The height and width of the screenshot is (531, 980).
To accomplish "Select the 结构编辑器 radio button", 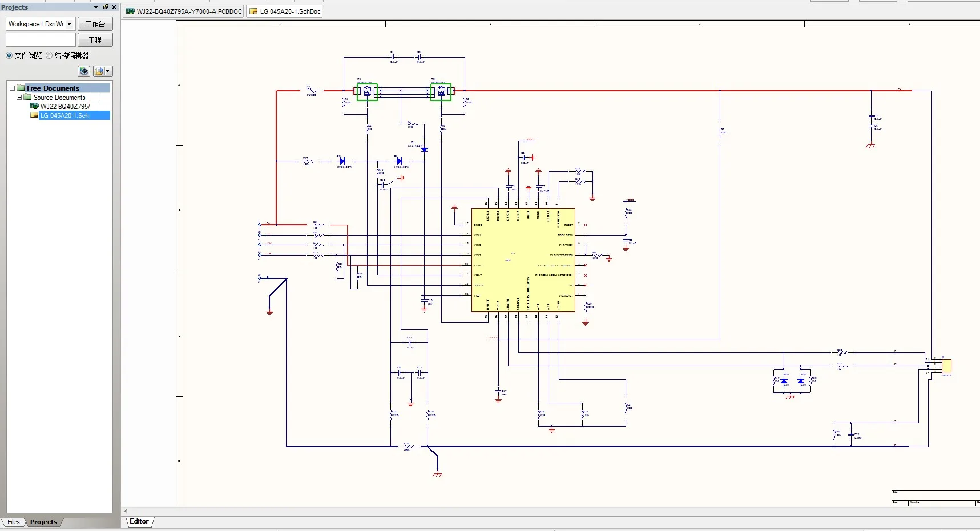I will click(49, 55).
